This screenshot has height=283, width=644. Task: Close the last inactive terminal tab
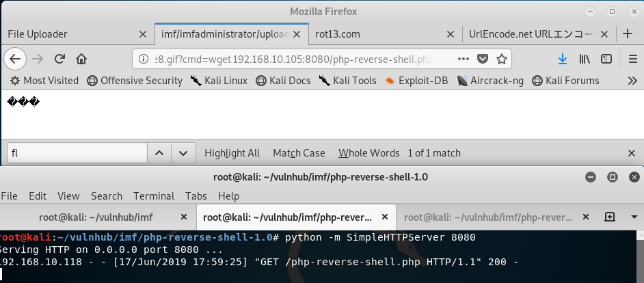(586, 217)
